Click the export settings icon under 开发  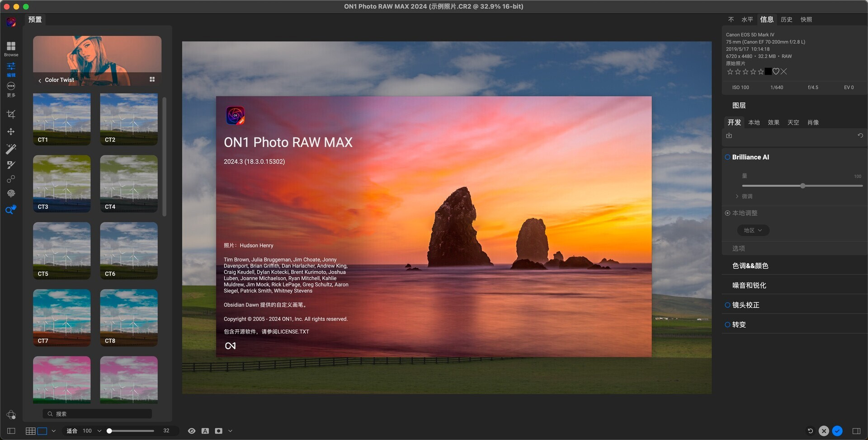coord(729,136)
